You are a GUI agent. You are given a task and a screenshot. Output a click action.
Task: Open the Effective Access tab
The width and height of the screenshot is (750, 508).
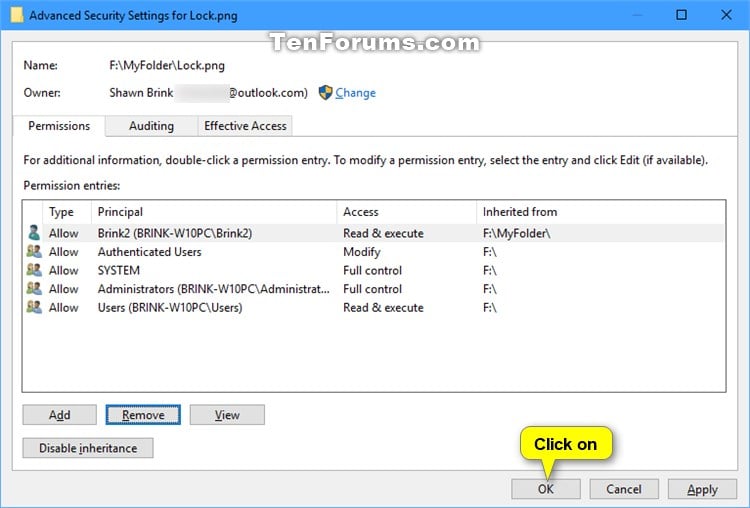pyautogui.click(x=245, y=126)
